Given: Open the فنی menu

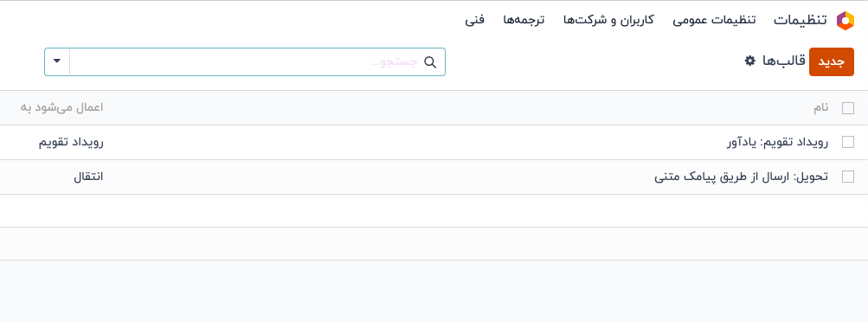Looking at the screenshot, I should tap(474, 20).
